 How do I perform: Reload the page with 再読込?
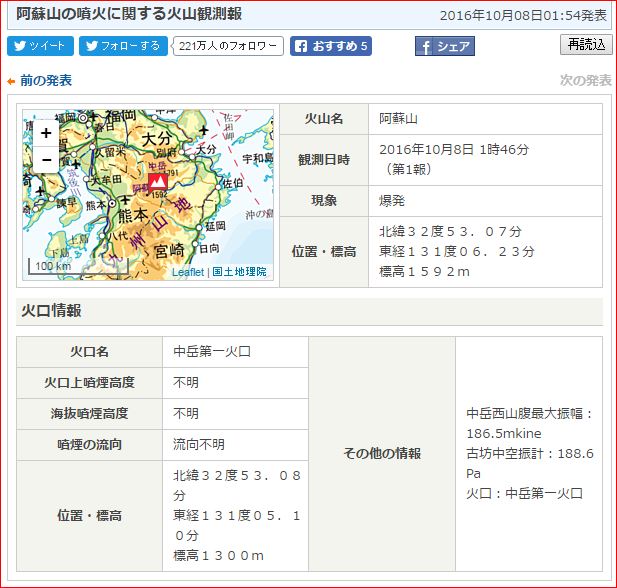coord(585,45)
